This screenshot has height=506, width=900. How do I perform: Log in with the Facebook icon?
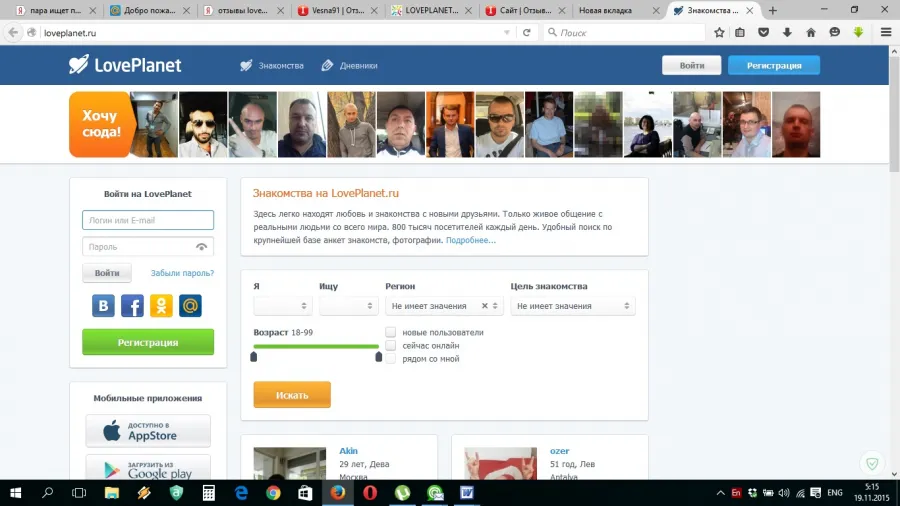132,306
